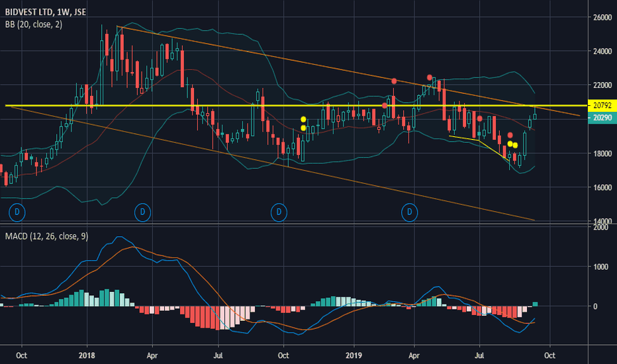The width and height of the screenshot is (617, 364).
Task: Select the separator between price and MACD panes
Action: (x=294, y=224)
